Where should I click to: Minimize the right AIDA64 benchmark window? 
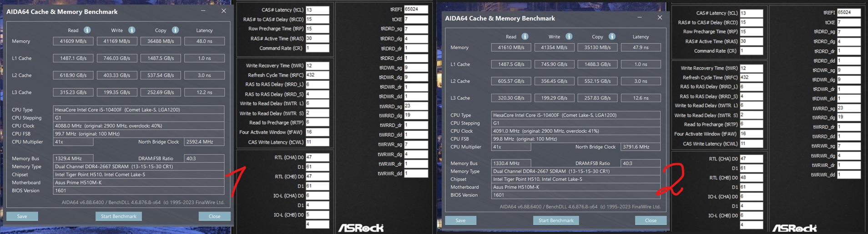tap(640, 17)
